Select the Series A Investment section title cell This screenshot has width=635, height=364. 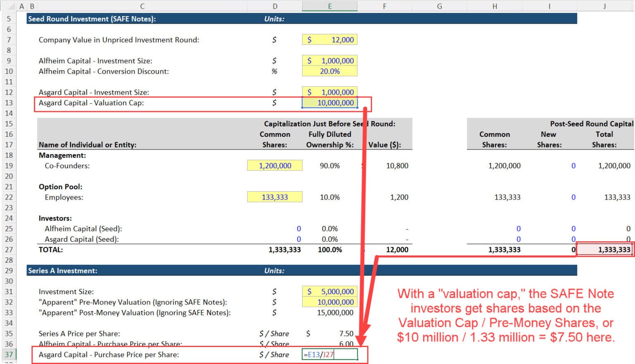coord(63,271)
